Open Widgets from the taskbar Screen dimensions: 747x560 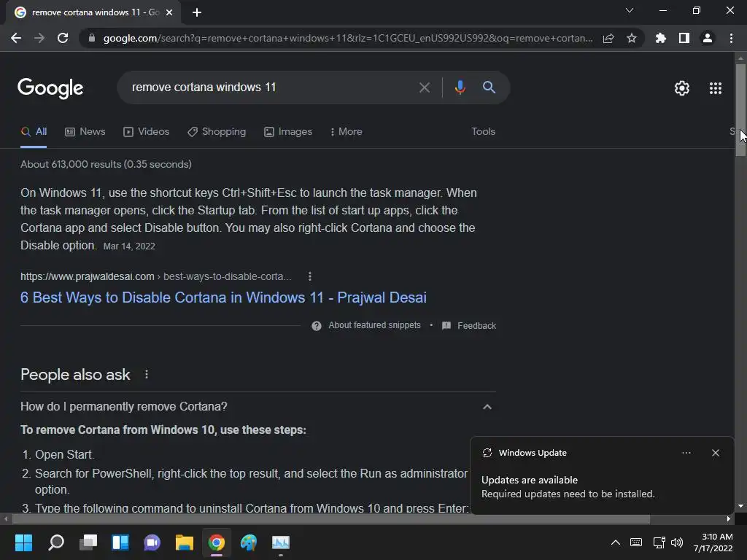click(120, 542)
